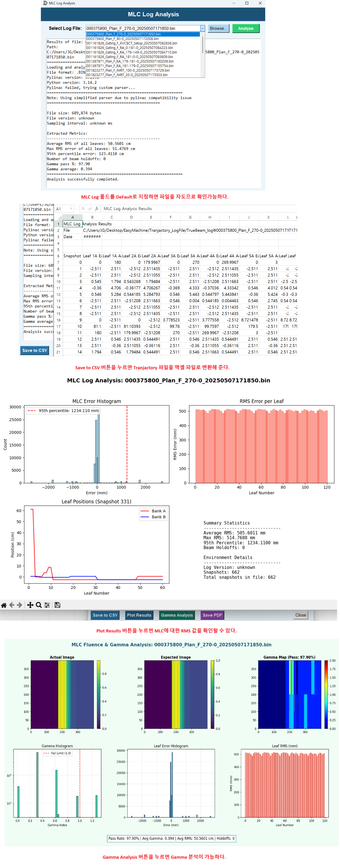Click the Plot Results button

[139, 615]
